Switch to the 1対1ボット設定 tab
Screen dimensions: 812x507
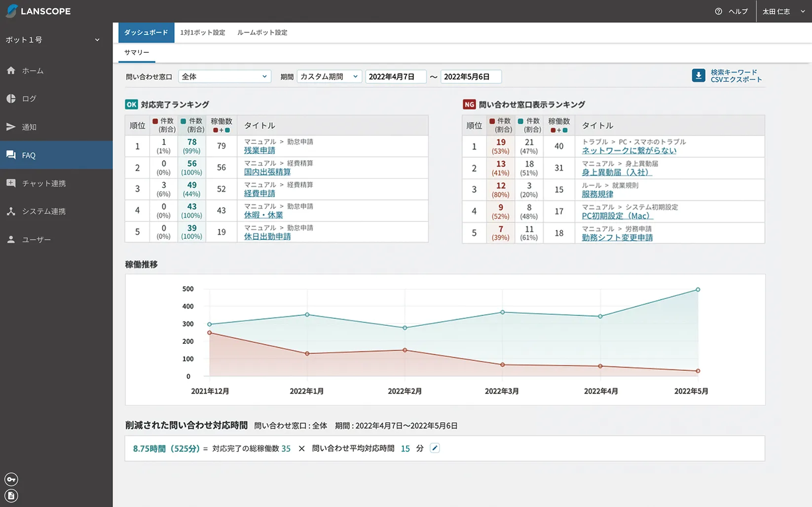(x=202, y=33)
